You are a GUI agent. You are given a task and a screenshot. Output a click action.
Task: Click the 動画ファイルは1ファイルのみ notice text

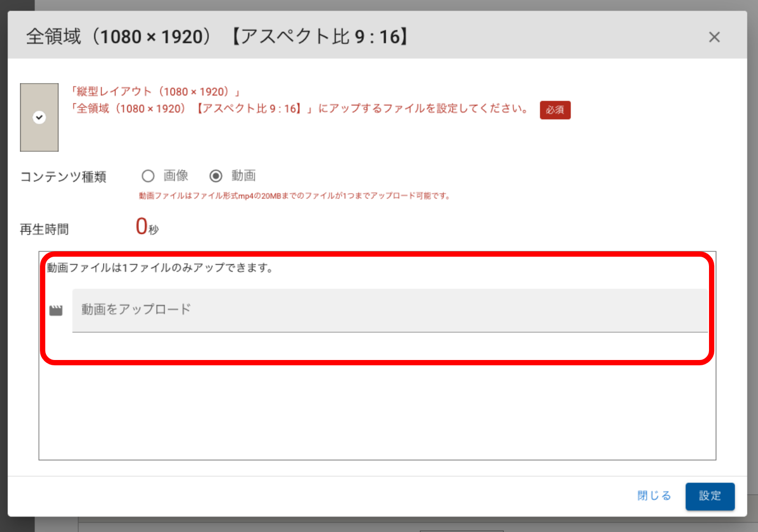tap(160, 268)
